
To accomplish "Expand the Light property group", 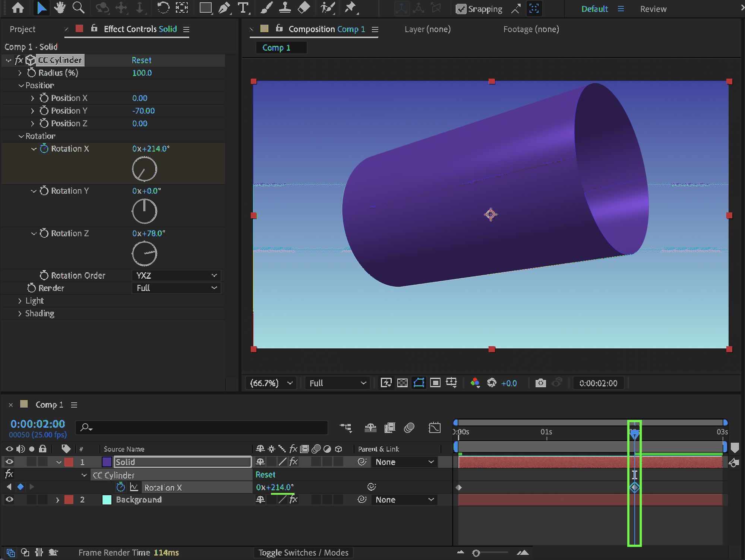I will pyautogui.click(x=20, y=301).
